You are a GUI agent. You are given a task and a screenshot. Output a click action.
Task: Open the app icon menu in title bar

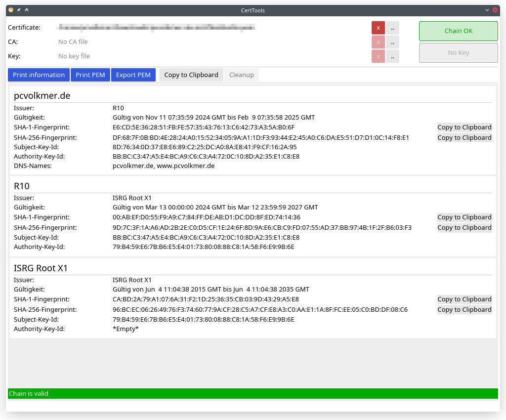pyautogui.click(x=11, y=10)
